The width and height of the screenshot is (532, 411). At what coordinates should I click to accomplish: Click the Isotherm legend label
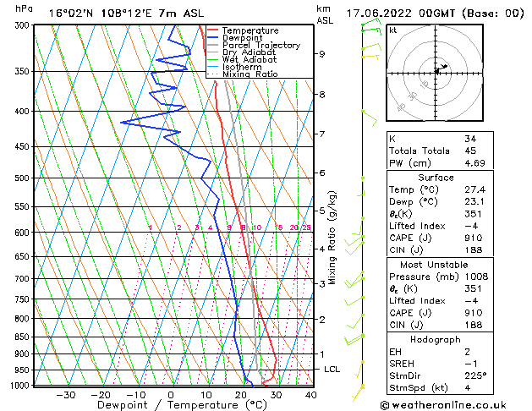pyautogui.click(x=242, y=67)
